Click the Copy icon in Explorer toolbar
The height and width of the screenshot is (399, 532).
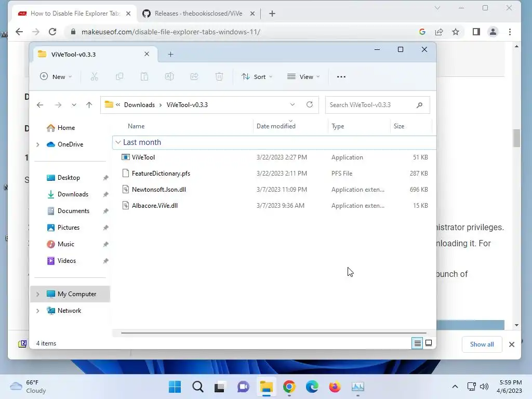click(x=119, y=77)
